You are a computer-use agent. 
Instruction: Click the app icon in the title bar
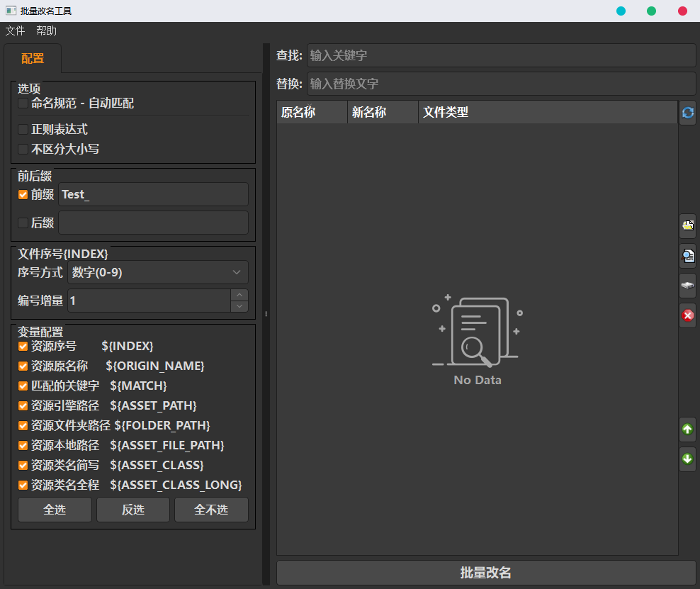pos(9,11)
